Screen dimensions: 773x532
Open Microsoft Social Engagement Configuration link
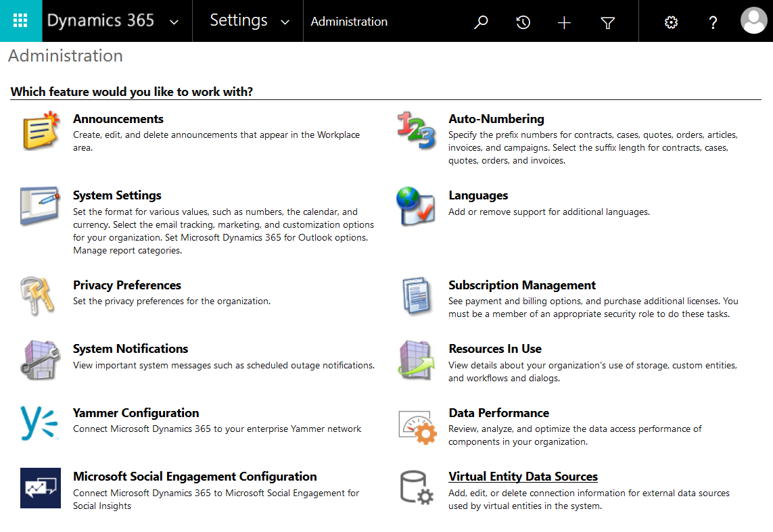tap(195, 477)
